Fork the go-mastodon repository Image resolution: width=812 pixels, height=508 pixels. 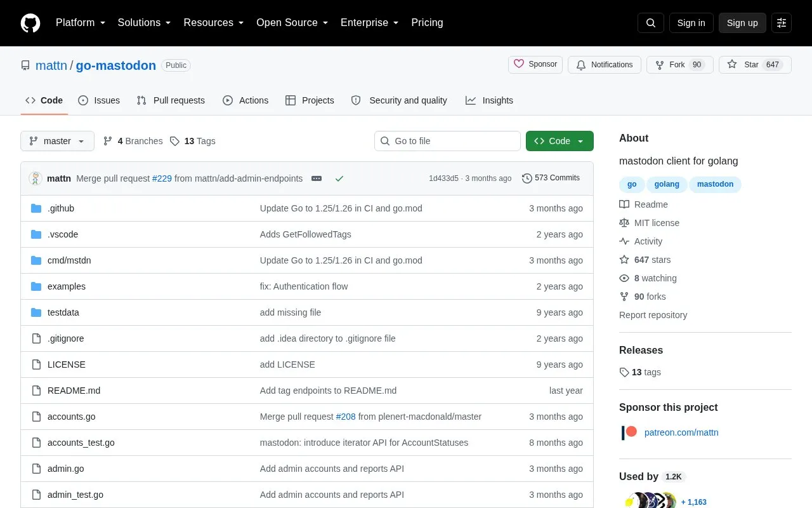click(x=680, y=65)
